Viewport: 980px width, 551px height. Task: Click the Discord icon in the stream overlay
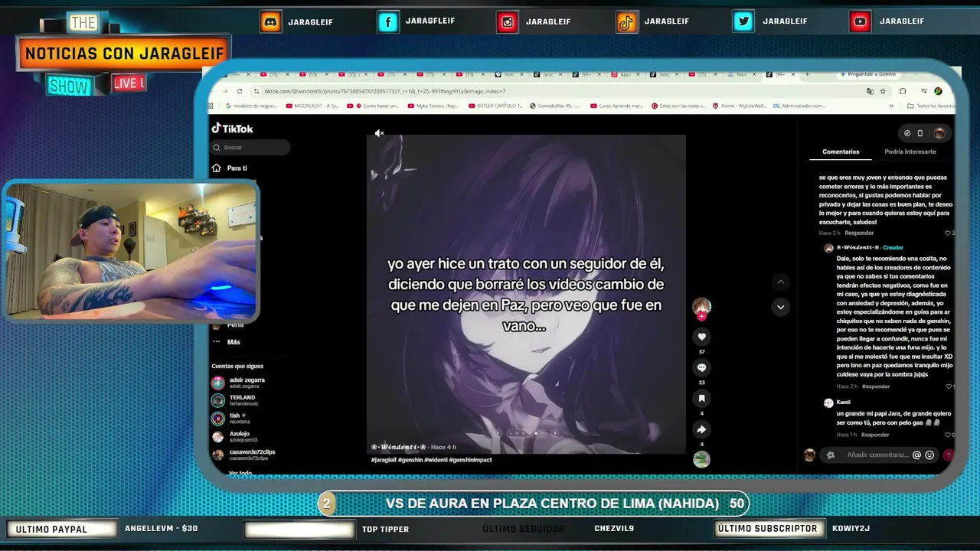270,21
